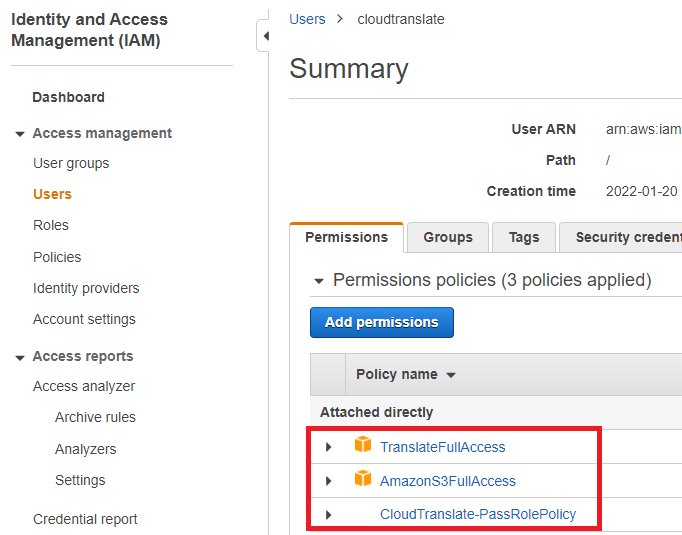Viewport: 682px width, 535px height.
Task: Open the TranslateFullAccess policy link
Action: (x=442, y=447)
